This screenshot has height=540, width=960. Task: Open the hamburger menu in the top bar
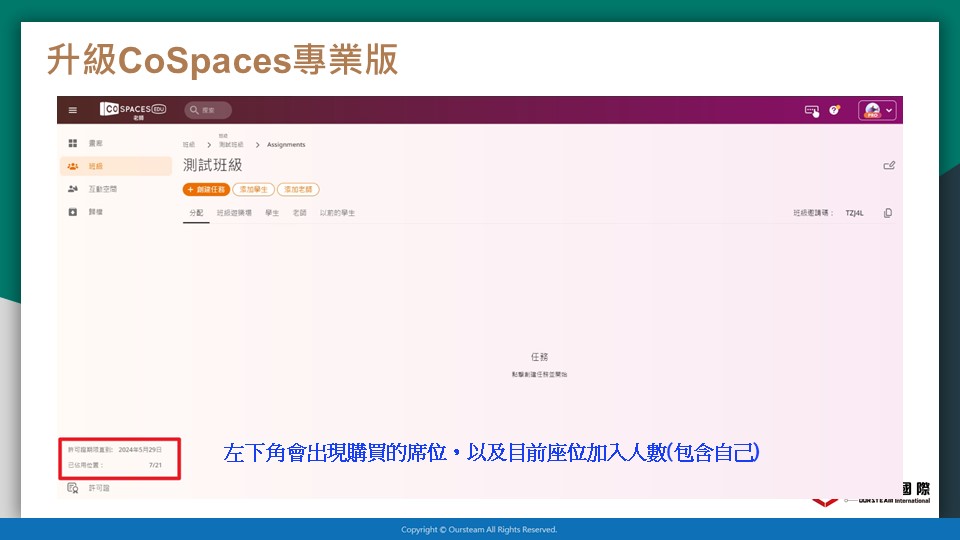coord(73,110)
